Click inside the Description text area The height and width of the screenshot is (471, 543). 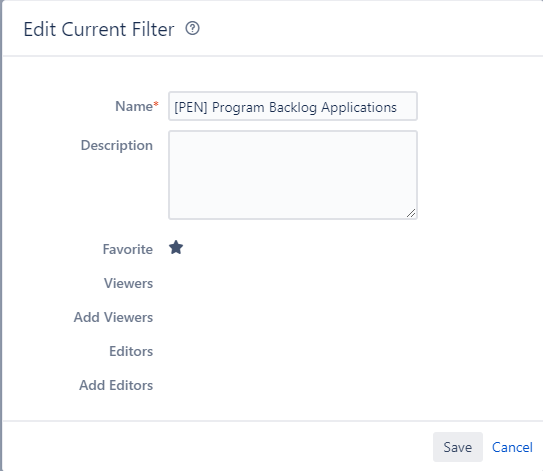[293, 175]
